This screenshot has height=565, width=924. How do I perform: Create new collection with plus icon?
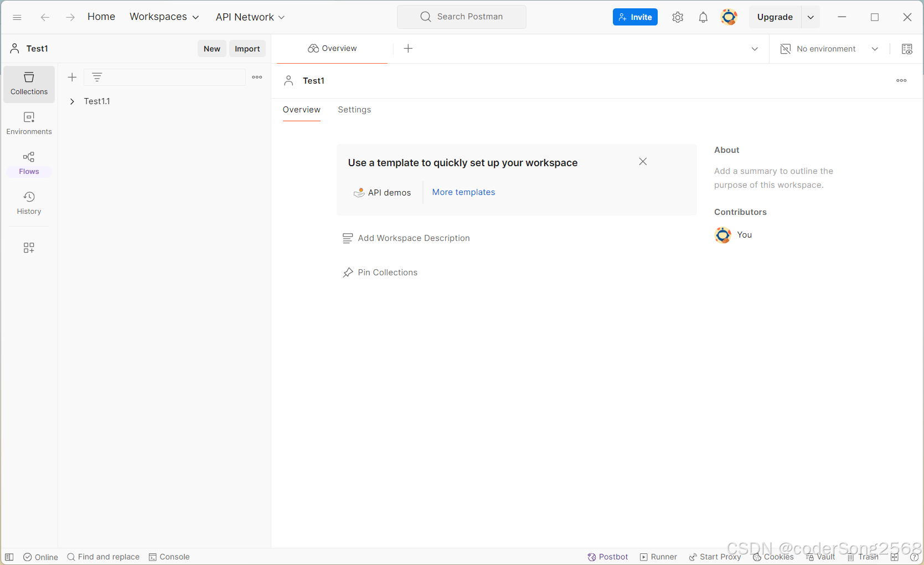[x=72, y=77]
